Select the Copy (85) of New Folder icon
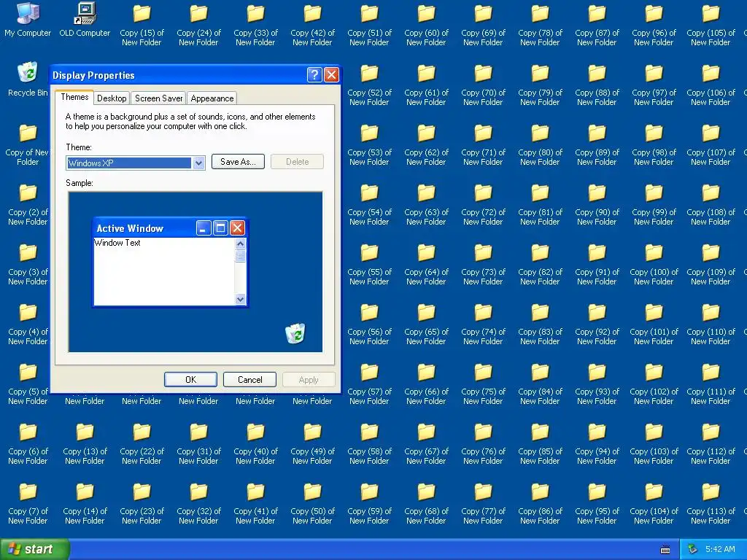The image size is (747, 560). click(x=540, y=443)
